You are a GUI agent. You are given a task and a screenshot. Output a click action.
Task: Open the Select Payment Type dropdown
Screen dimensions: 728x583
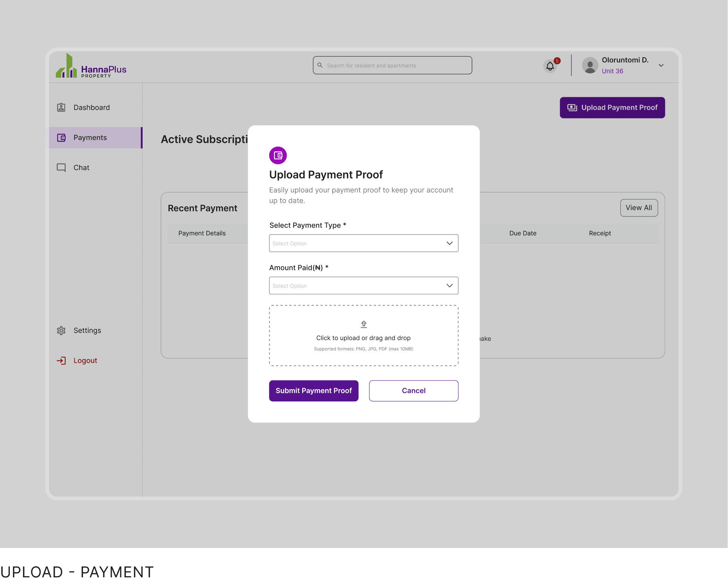364,243
